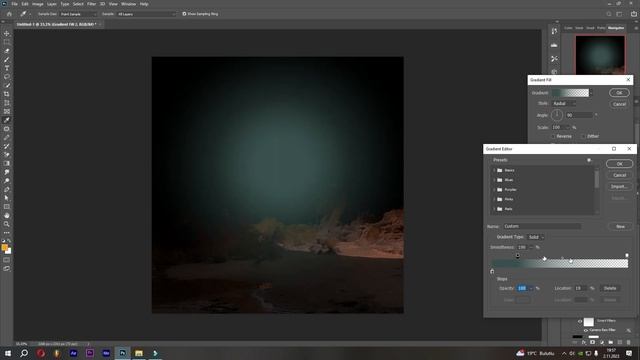Image resolution: width=640 pixels, height=360 pixels.
Task: Open Premiere Pro from the taskbar
Action: [x=90, y=353]
